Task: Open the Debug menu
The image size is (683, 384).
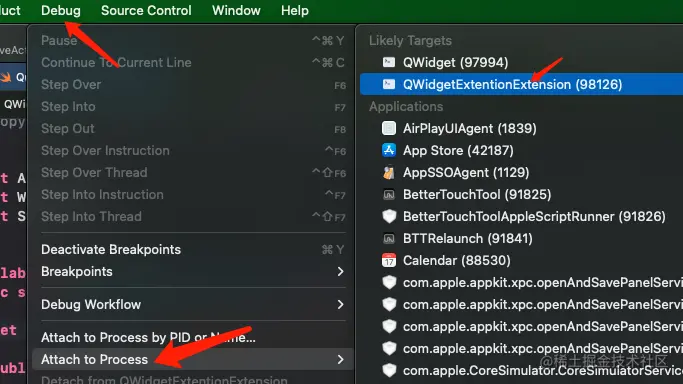Action: (61, 10)
